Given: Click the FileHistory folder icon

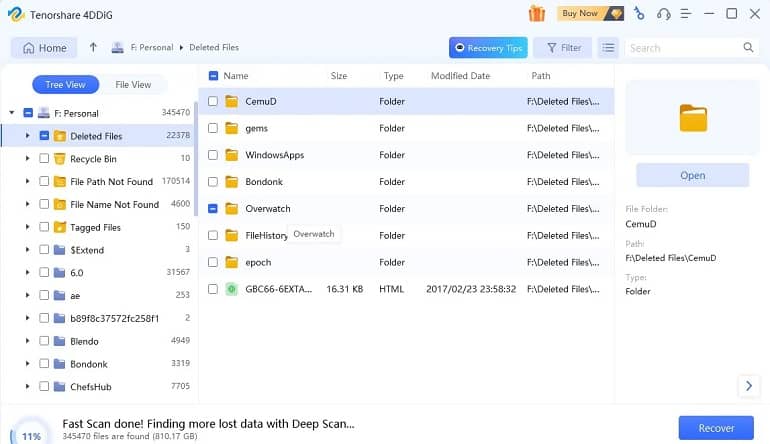Looking at the screenshot, I should pos(231,235).
